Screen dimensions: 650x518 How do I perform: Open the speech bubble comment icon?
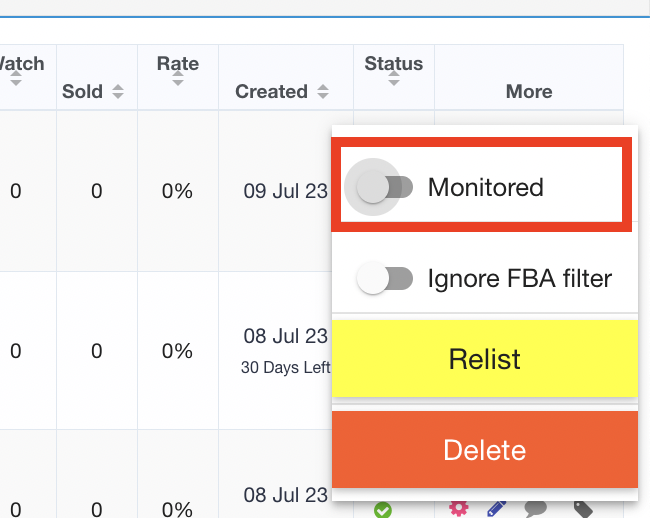click(x=536, y=509)
